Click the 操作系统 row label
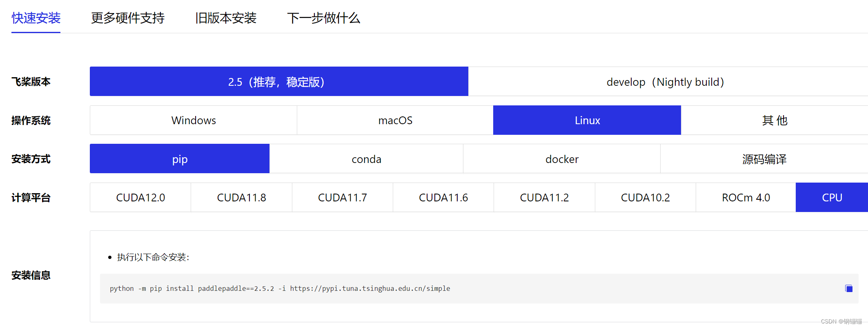Screen dimensions: 868x328 pyautogui.click(x=31, y=120)
